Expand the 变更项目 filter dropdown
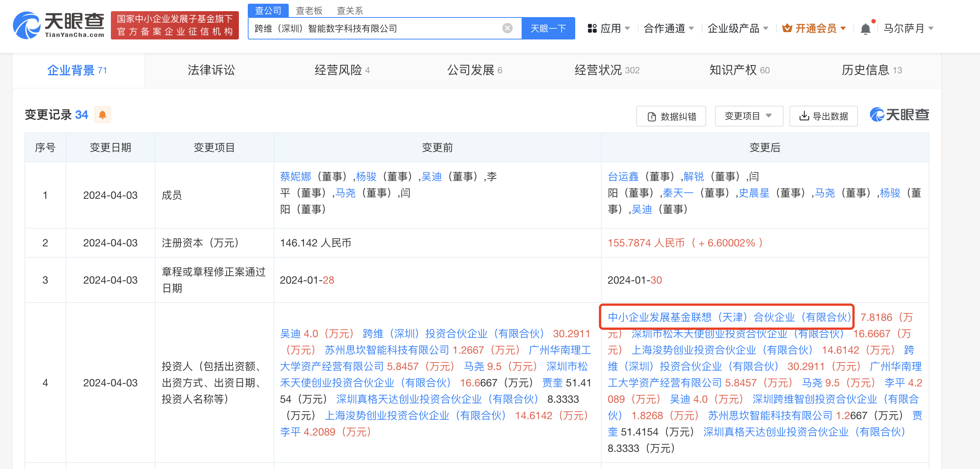This screenshot has height=469, width=980. coord(748,116)
